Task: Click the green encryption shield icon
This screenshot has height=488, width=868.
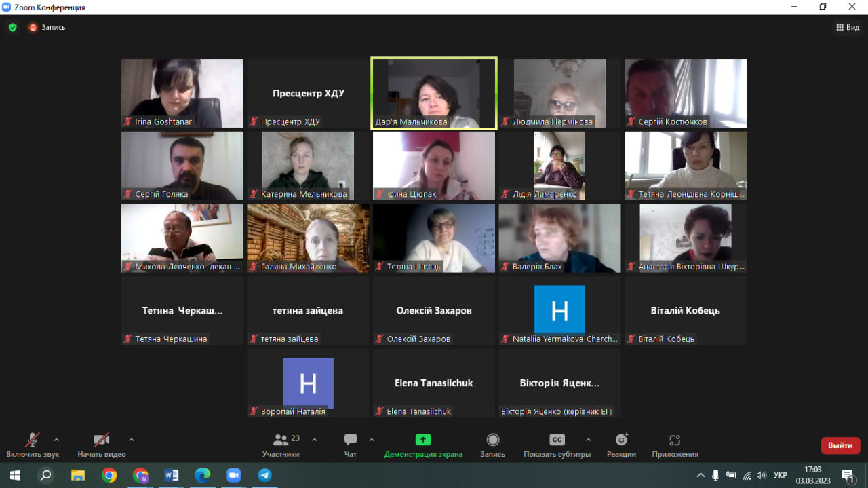Action: [12, 28]
